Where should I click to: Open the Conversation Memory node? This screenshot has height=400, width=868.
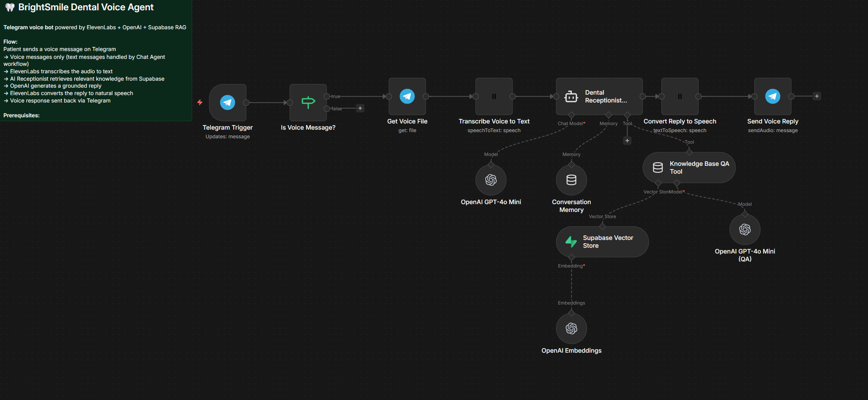point(571,180)
